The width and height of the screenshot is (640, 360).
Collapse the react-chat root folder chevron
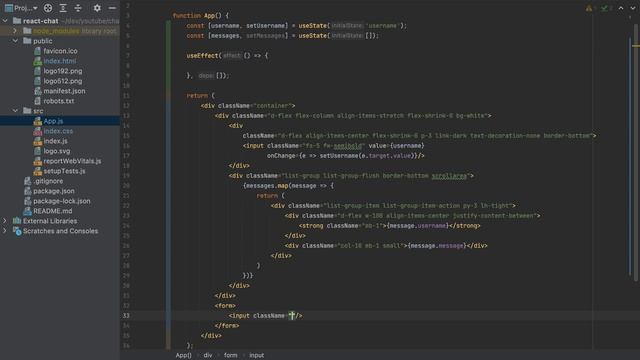click(x=5, y=21)
